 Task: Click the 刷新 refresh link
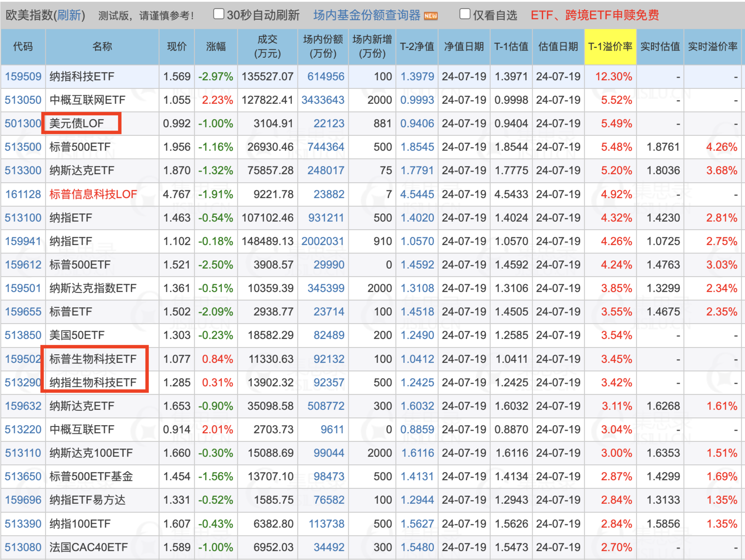point(69,15)
